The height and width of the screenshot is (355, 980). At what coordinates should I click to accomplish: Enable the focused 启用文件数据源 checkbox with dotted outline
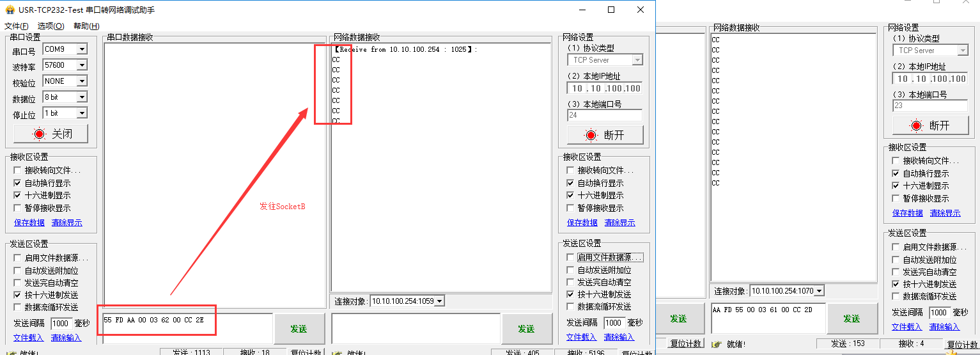pyautogui.click(x=571, y=257)
